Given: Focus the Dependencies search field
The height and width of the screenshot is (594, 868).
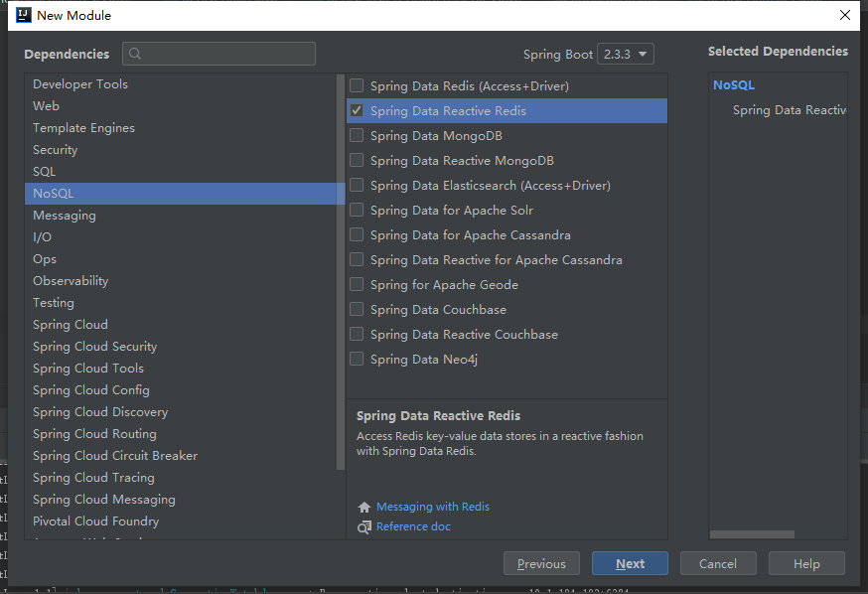Looking at the screenshot, I should tap(219, 54).
